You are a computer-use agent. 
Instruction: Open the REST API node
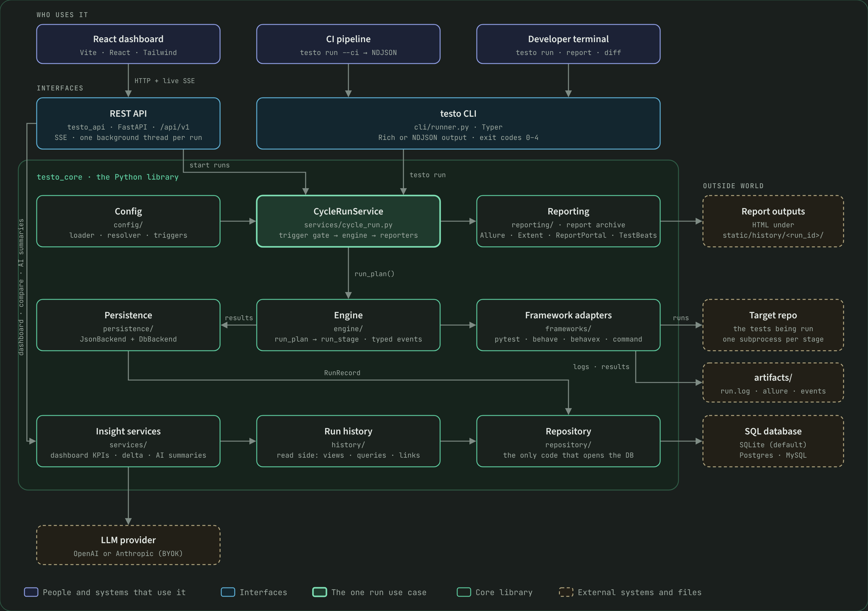pyautogui.click(x=128, y=123)
